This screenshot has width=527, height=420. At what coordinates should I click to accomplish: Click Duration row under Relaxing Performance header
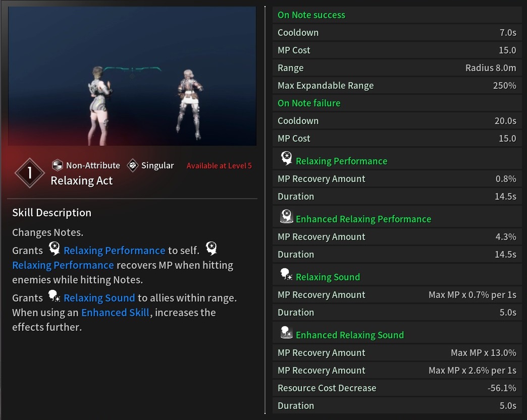[397, 197]
